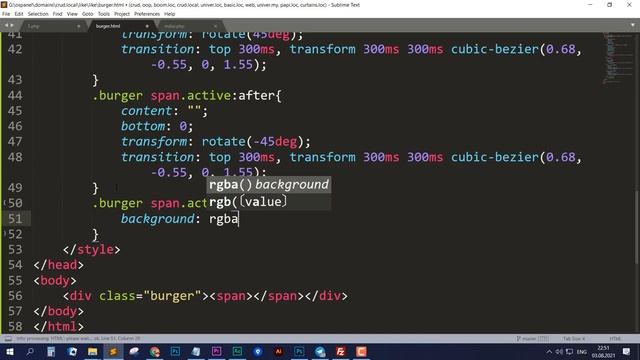640x360 pixels.
Task: Open the File menu
Action: click(x=6, y=14)
